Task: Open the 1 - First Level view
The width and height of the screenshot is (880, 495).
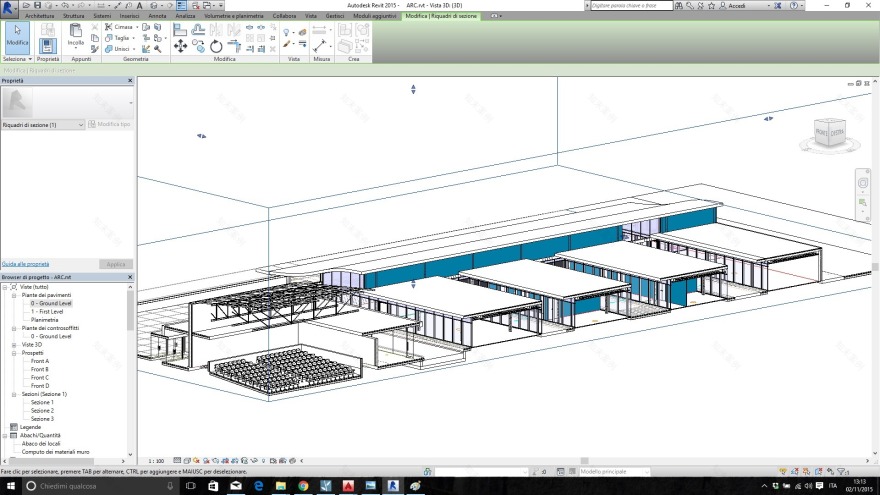Action: coord(47,311)
